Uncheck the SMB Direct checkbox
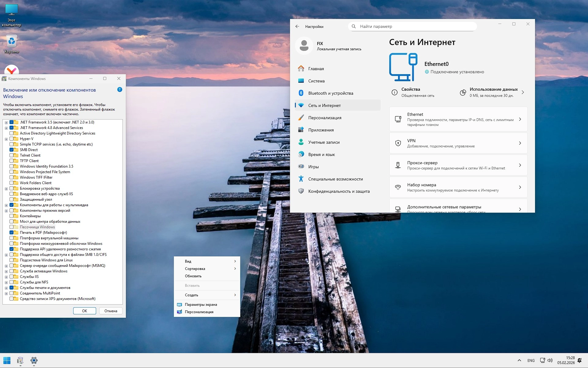 [x=12, y=150]
